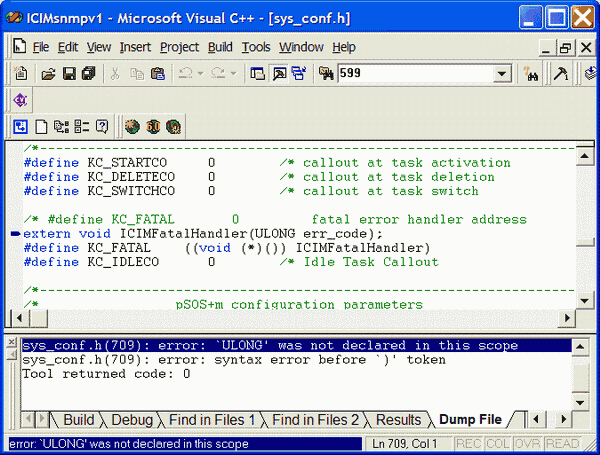Open the Redo history dropdown arrow
Image resolution: width=600 pixels, height=455 pixels.
(233, 73)
